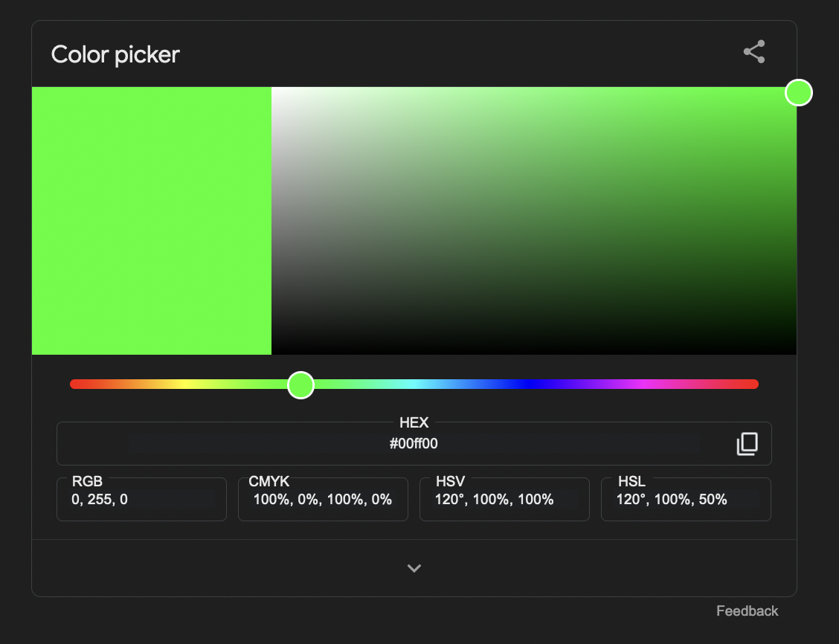Select the RGB value field
Viewport: 839px width, 644px height.
tap(141, 500)
